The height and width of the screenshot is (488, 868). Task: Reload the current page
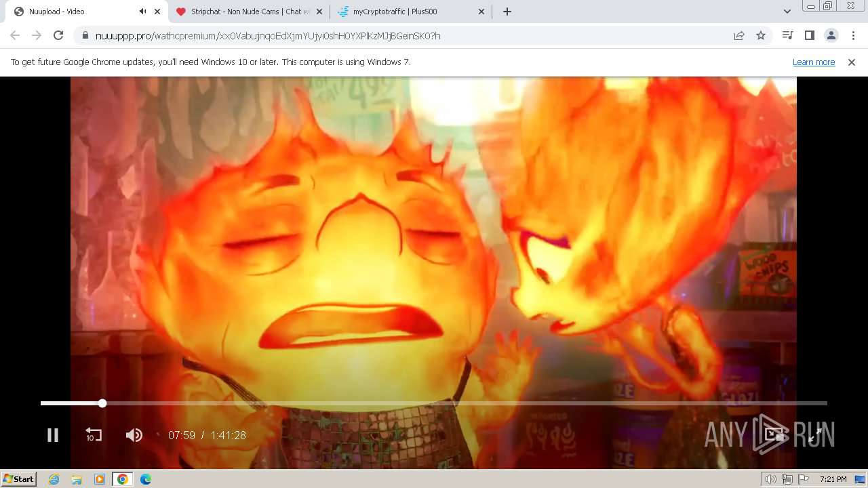[x=58, y=35]
